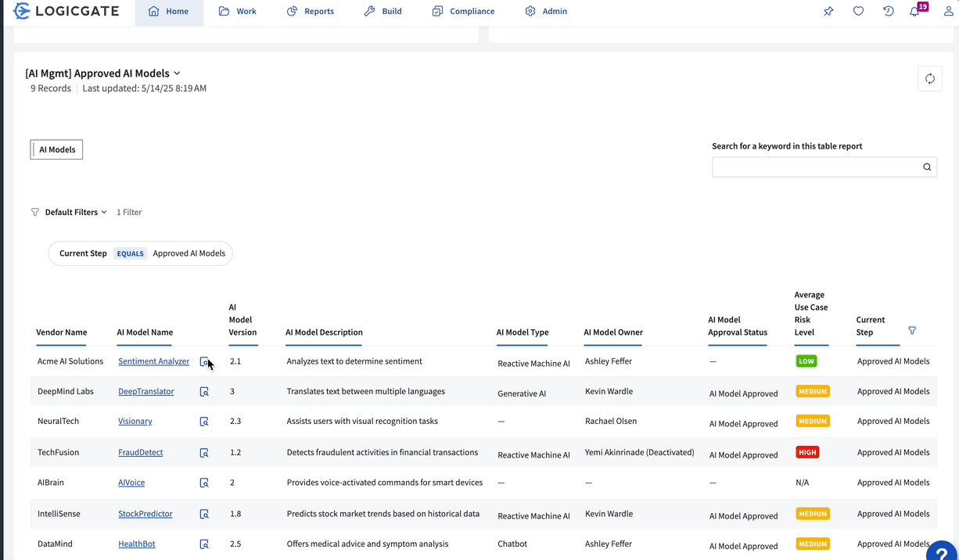Screen dimensions: 959x560
Task: Sort by the Current Step column header
Action: coord(871,326)
